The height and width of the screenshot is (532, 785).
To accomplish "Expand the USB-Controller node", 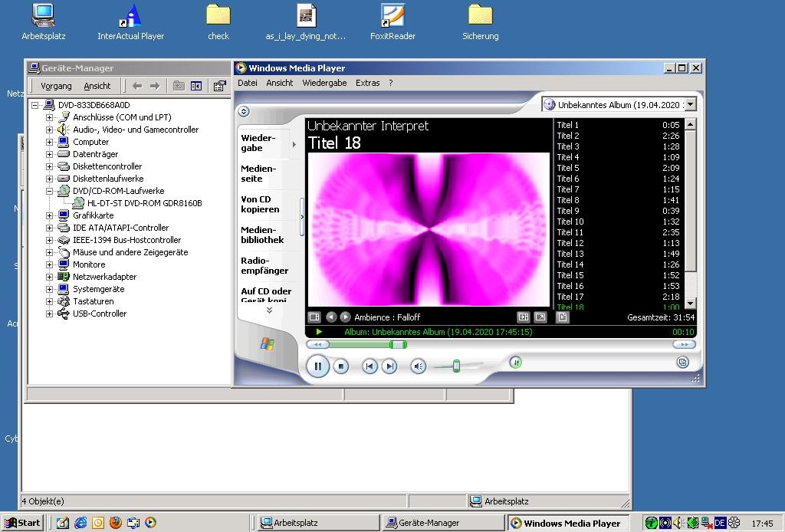I will pyautogui.click(x=49, y=314).
